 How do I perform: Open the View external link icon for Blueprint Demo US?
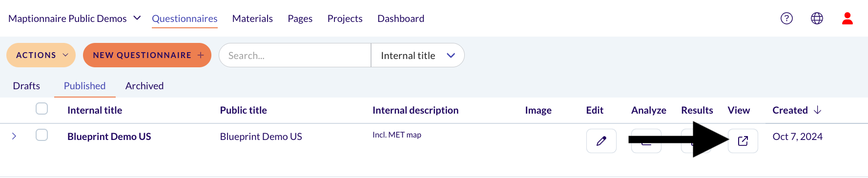pos(743,141)
